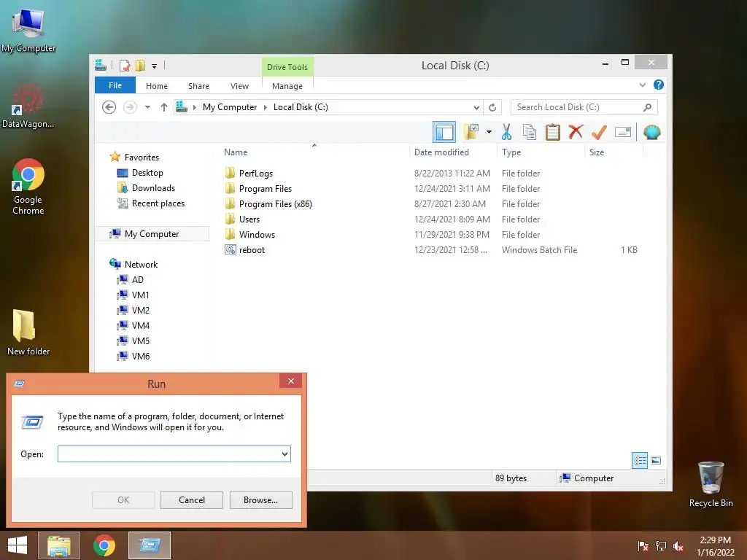
Task: Click the Action Center flag tray icon
Action: pos(643,545)
